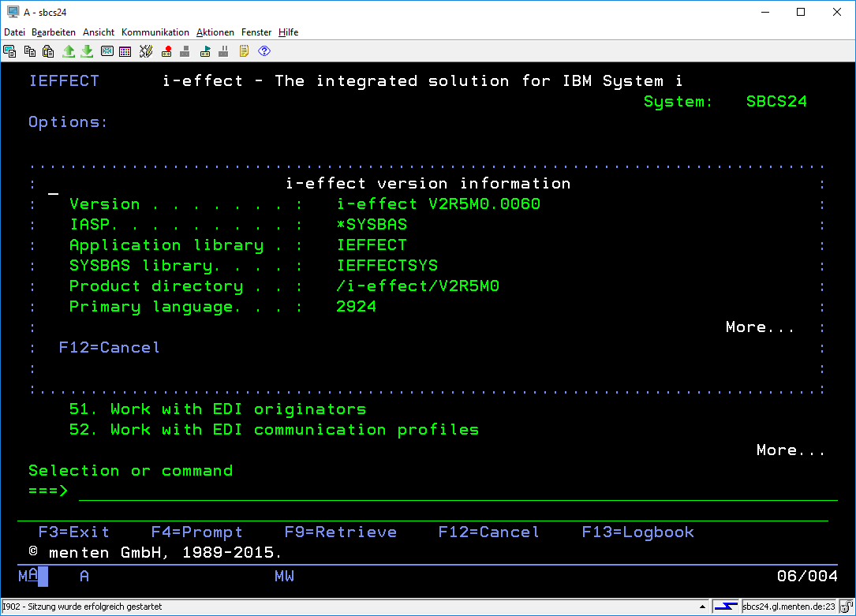Viewport: 856px width, 616px height.
Task: Open the Fenster menu
Action: (256, 32)
